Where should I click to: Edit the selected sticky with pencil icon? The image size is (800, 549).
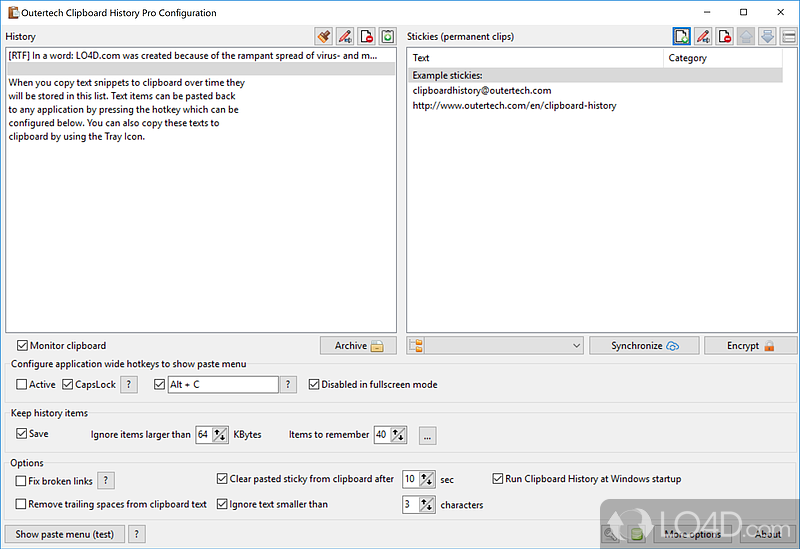pyautogui.click(x=703, y=36)
